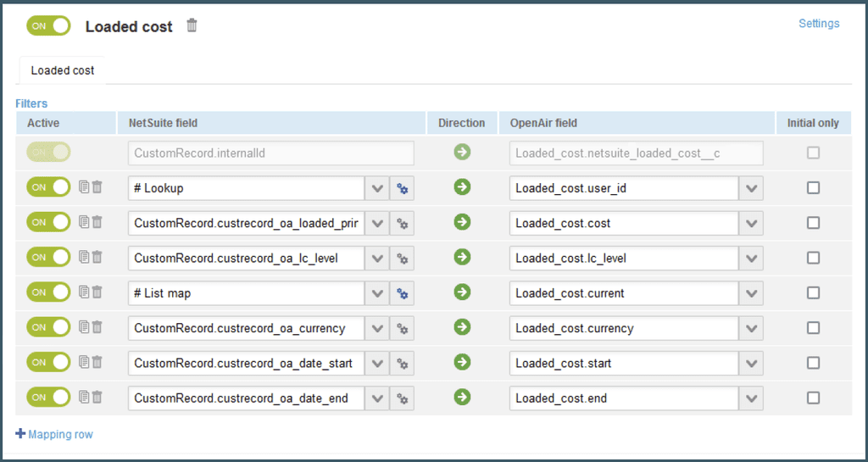Open gear settings for the # Lookup row
The image size is (868, 462).
pyautogui.click(x=402, y=188)
